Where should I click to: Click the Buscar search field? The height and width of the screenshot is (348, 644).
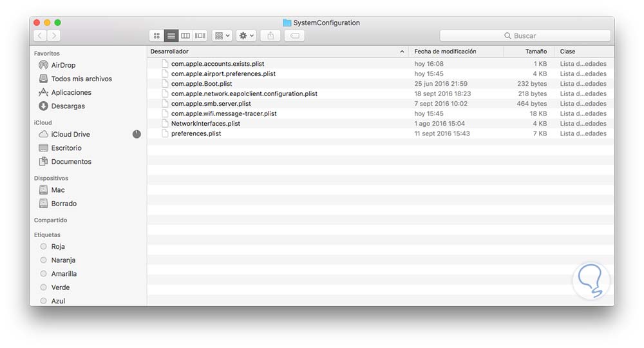pos(525,35)
